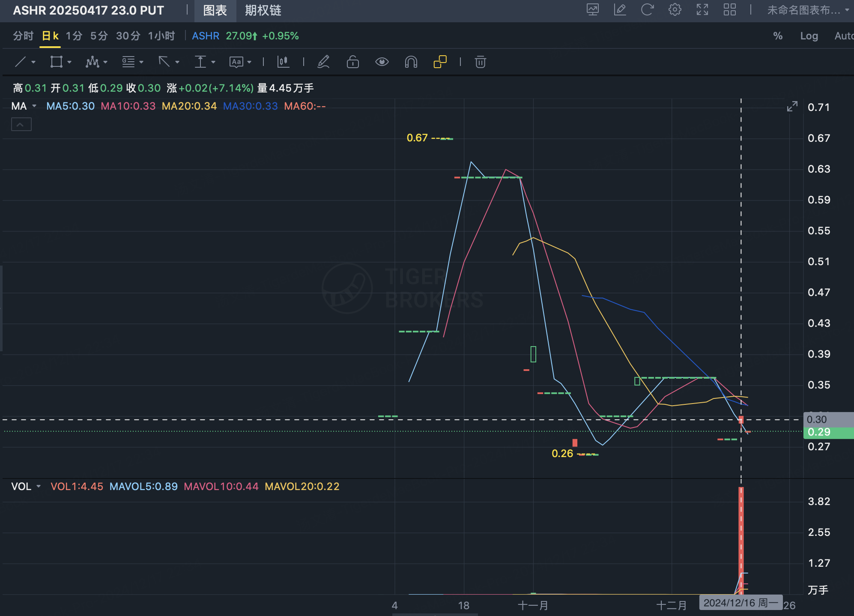Select the trend line drawing tool
This screenshot has height=616, width=854.
20,62
